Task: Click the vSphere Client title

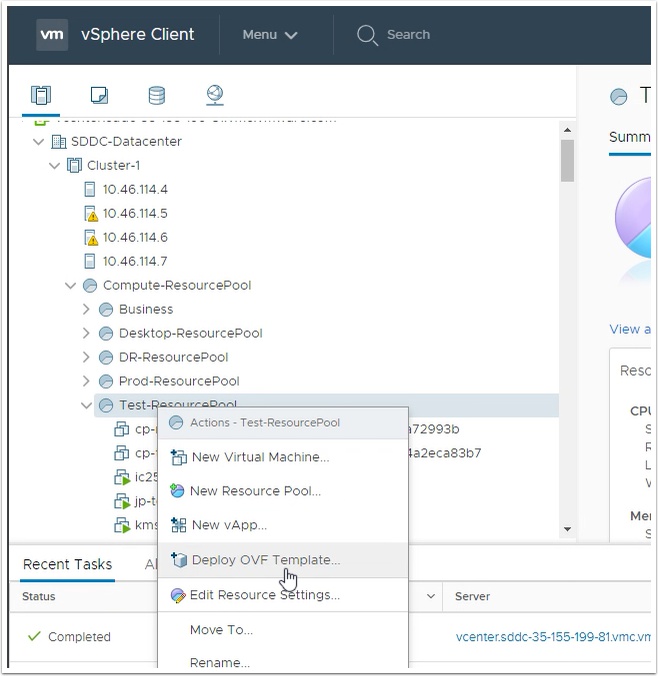Action: [138, 34]
